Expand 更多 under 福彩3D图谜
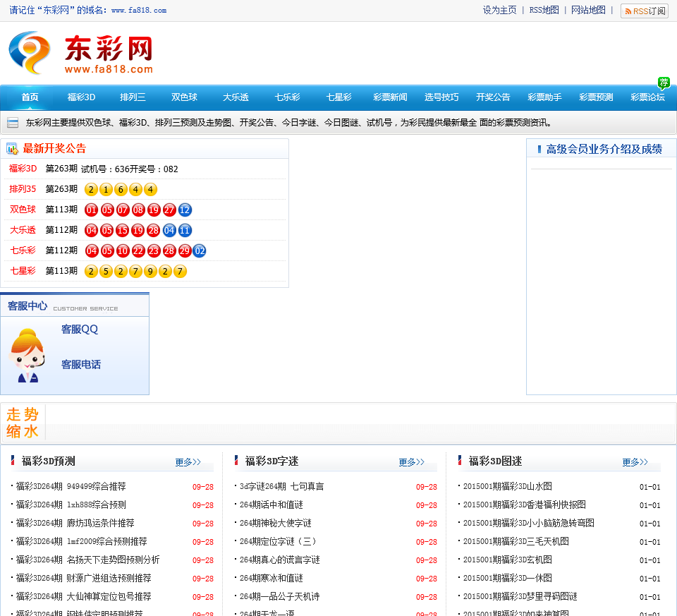Viewport: 677px width, 616px height. pos(635,462)
